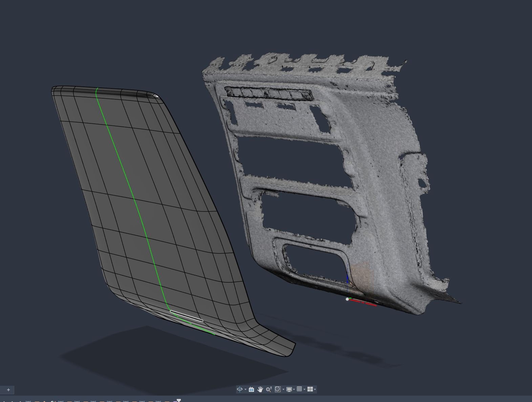The image size is (532, 402).
Task: Expand the comments panel plus button
Action: 8,390
